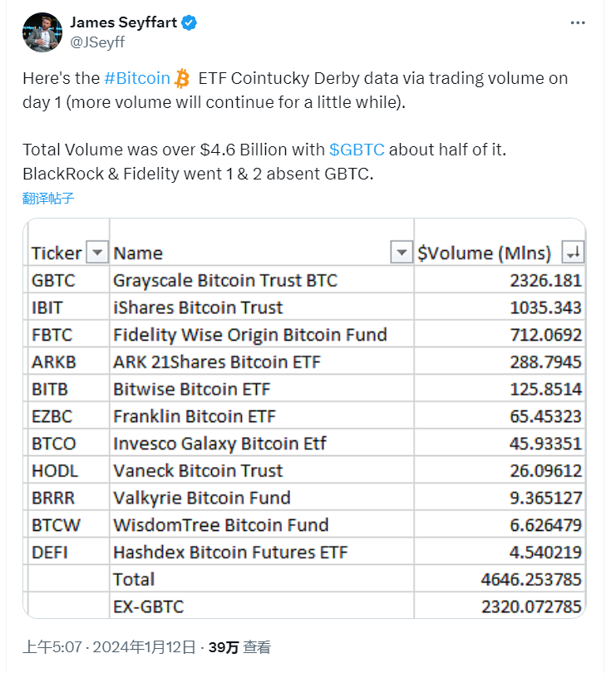Open the @JSeyff handle link
This screenshot has width=616, height=673.
tap(96, 40)
